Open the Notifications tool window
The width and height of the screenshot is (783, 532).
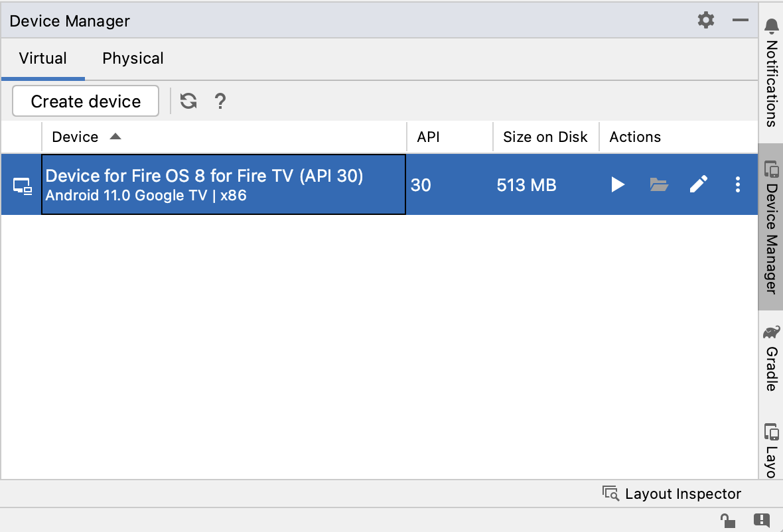(x=771, y=73)
